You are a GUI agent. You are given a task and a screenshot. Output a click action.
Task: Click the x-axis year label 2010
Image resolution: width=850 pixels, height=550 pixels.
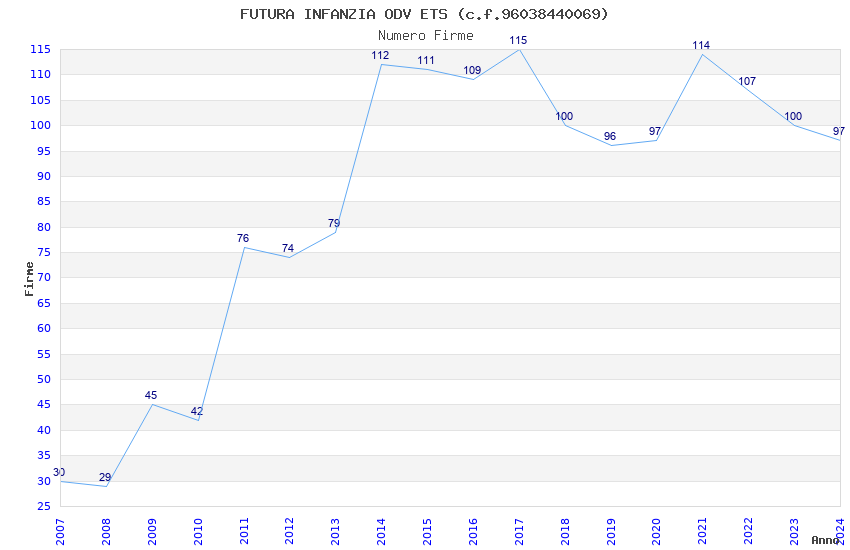tap(198, 532)
